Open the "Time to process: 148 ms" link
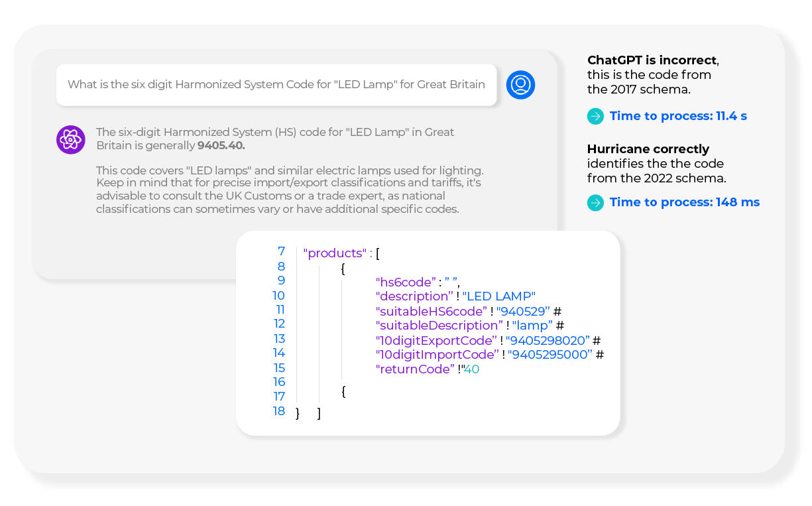The width and height of the screenshot is (812, 506). [684, 202]
